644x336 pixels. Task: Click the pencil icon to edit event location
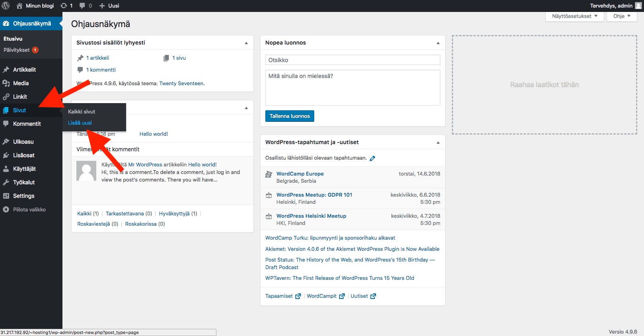point(372,158)
